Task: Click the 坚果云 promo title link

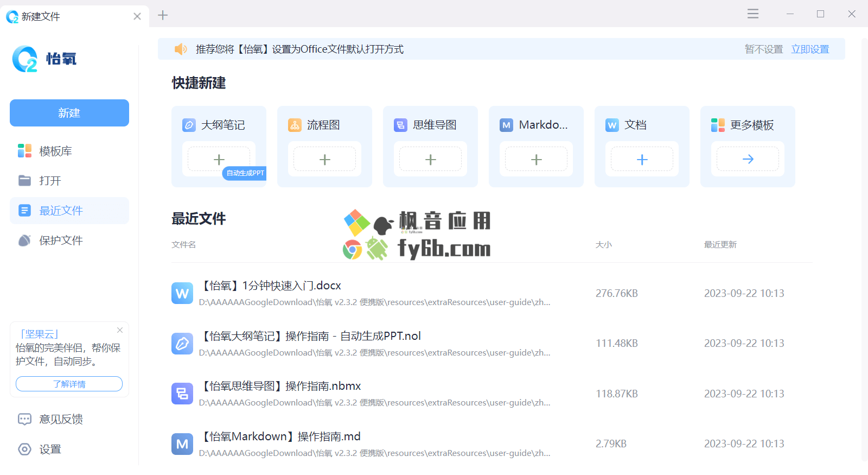Action: point(40,334)
